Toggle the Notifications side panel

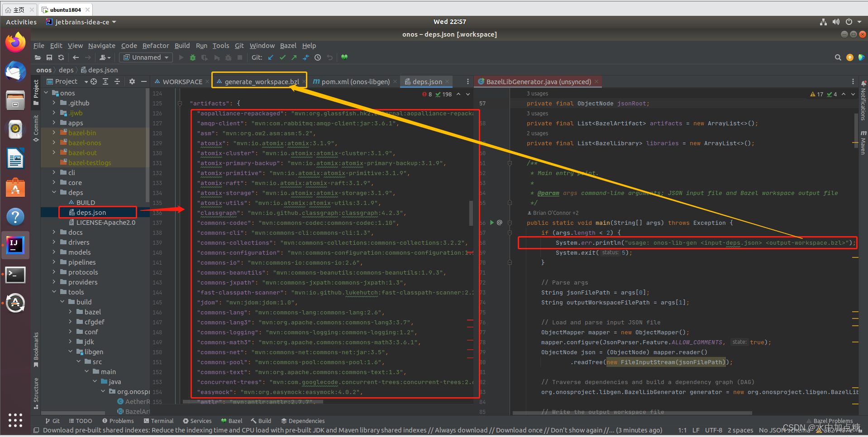(863, 100)
